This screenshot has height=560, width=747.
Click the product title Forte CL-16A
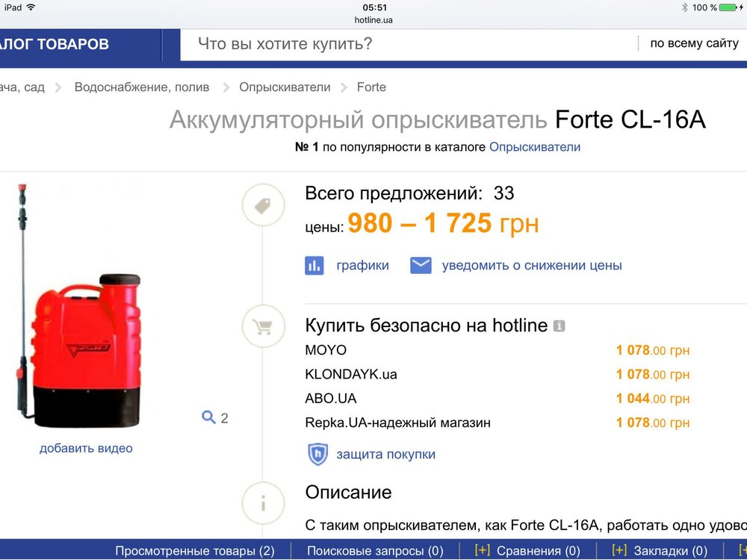point(630,119)
